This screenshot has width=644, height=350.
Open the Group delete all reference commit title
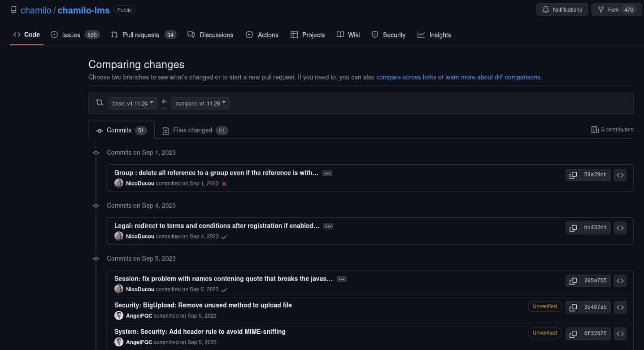click(216, 173)
